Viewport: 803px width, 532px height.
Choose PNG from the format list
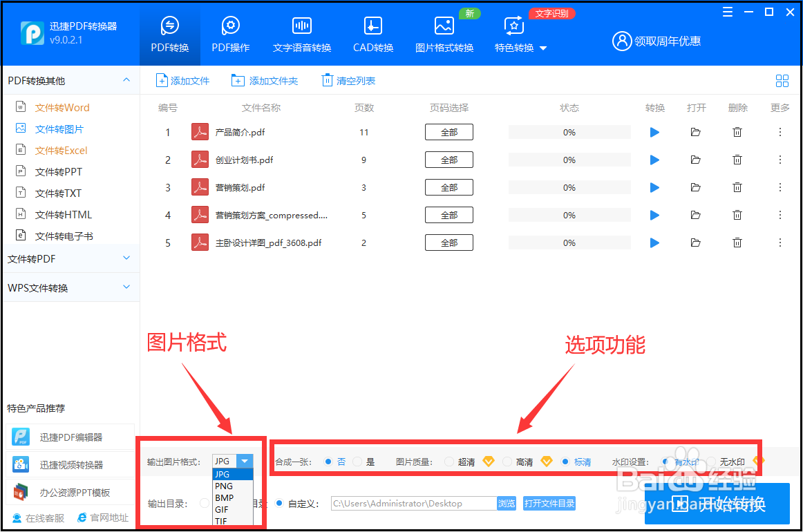coord(232,486)
